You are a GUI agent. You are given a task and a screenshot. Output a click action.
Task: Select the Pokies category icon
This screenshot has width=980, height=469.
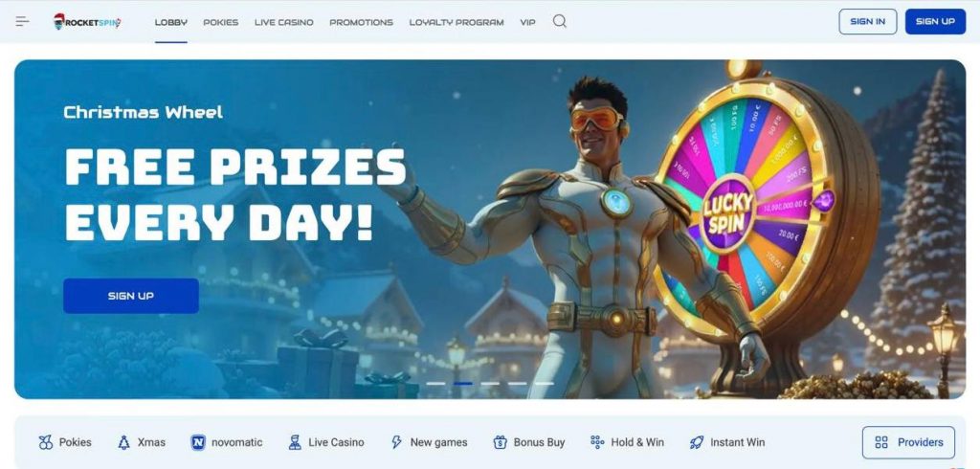tap(46, 443)
